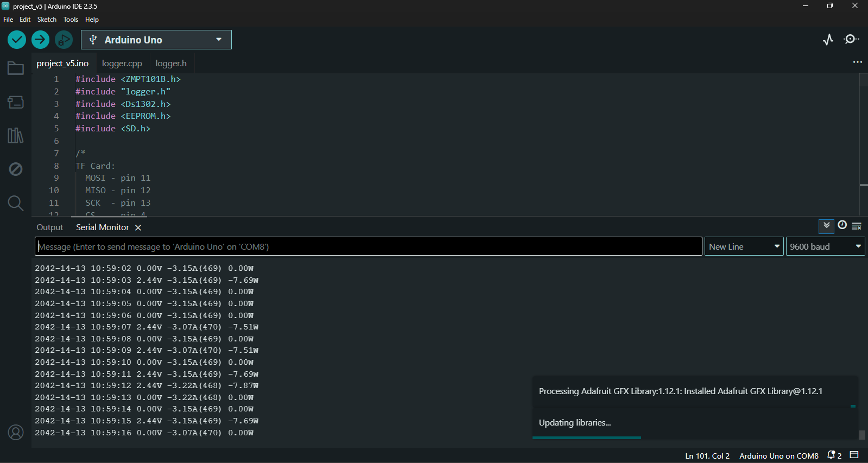Close the Serial Monitor tab
868x463 pixels.
coord(138,227)
